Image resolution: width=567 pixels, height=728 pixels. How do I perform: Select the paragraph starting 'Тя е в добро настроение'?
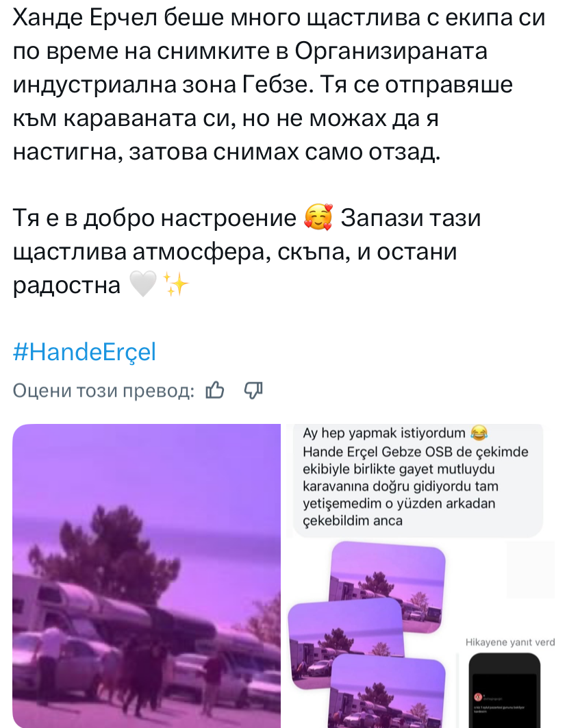coord(247,251)
